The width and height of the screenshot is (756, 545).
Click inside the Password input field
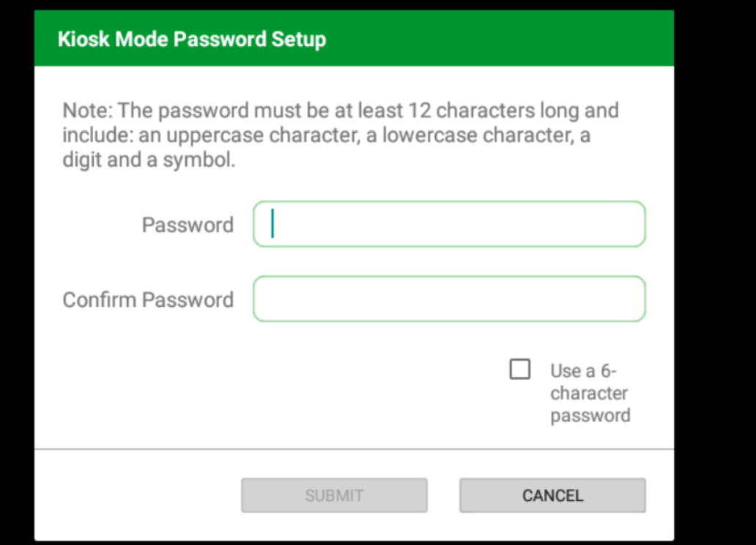click(448, 224)
